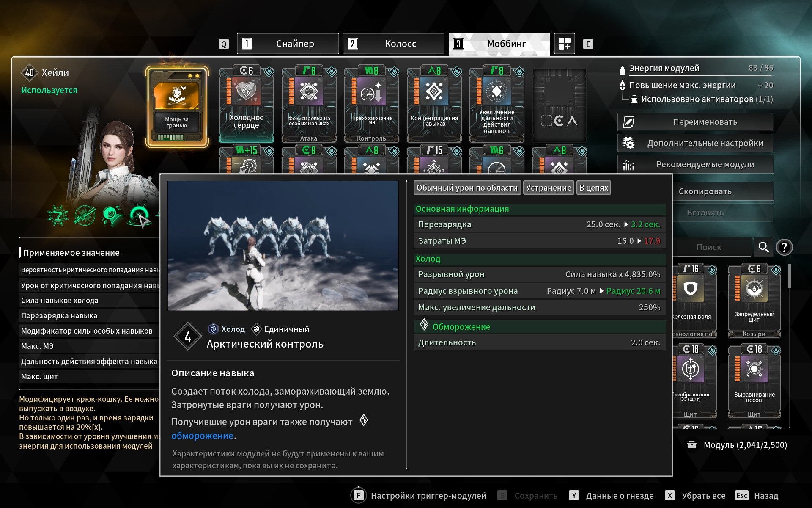Click the fourth skill icon under character
The width and height of the screenshot is (812, 508).
140,215
